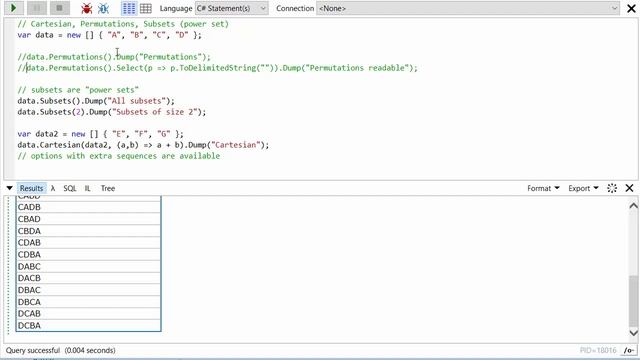Select result row CDBA

tap(88, 254)
